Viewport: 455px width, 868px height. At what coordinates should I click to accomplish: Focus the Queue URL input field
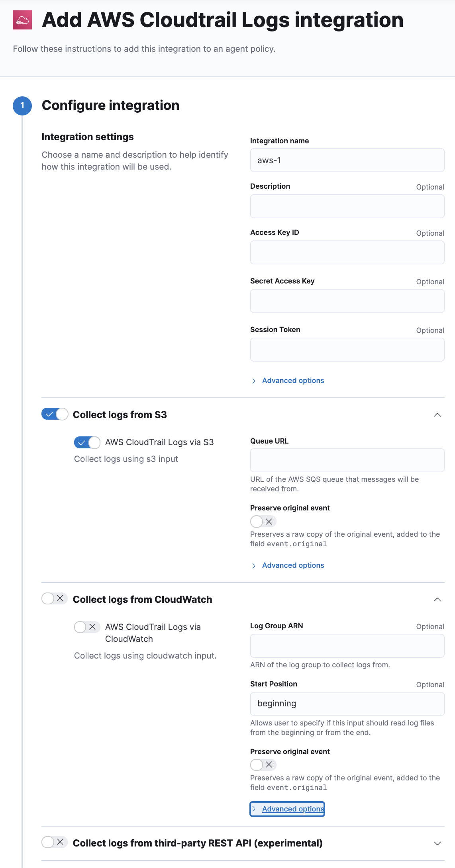coord(347,460)
